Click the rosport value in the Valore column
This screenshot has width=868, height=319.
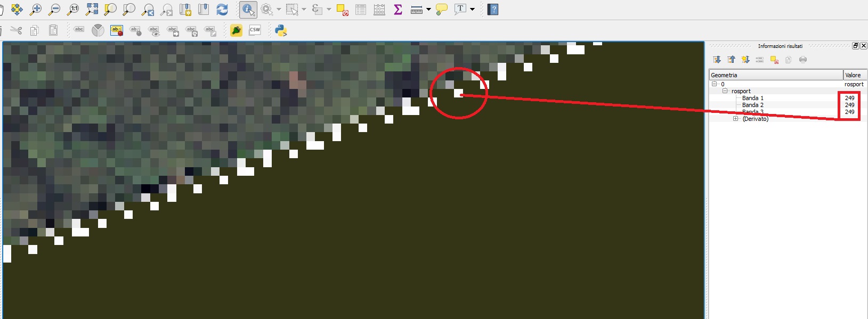click(854, 84)
